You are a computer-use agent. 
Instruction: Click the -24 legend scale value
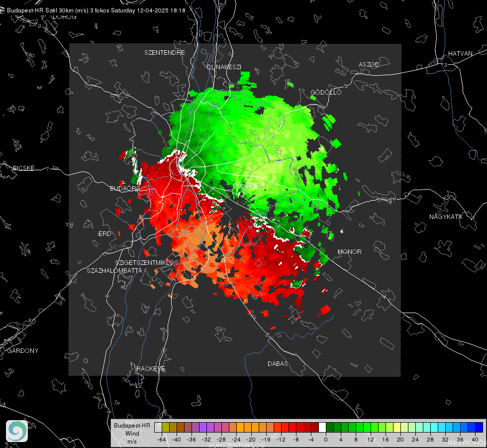tap(236, 440)
